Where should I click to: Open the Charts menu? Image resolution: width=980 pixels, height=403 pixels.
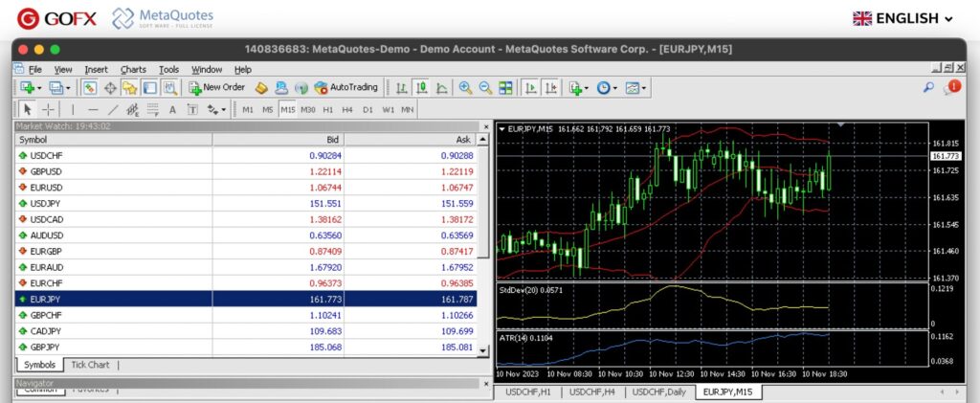point(133,69)
